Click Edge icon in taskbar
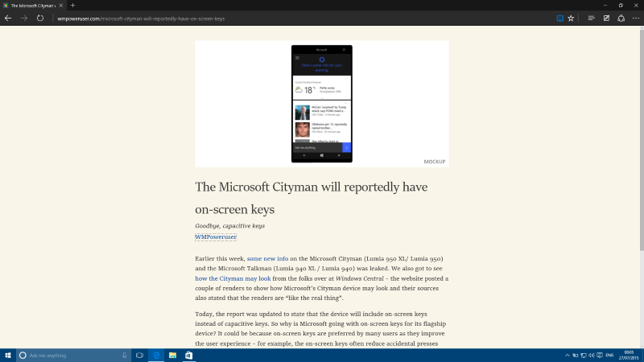This screenshot has width=644, height=362. 156,355
